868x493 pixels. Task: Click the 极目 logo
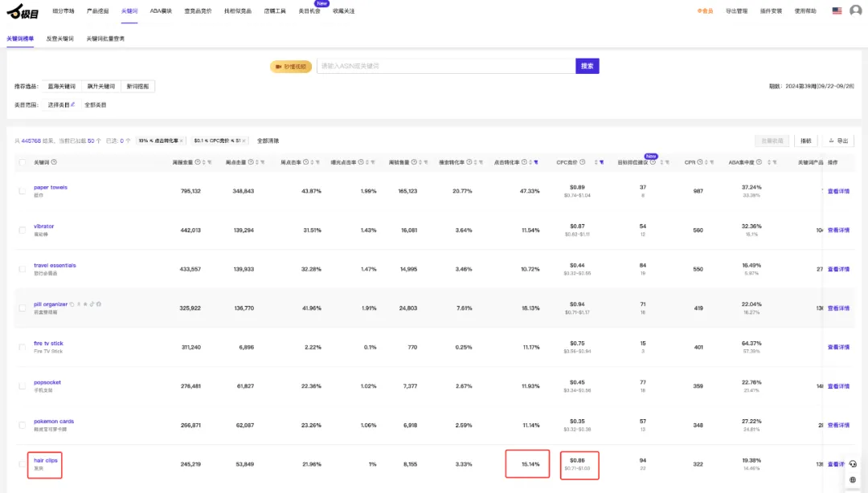click(x=23, y=11)
